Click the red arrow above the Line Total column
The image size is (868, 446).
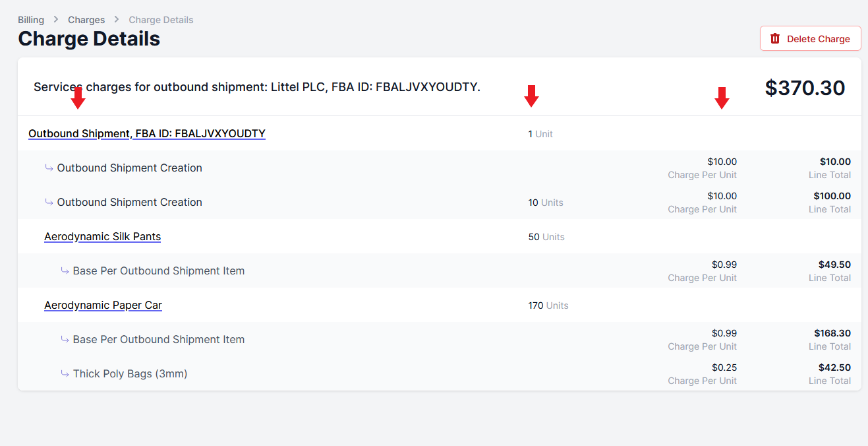(x=722, y=96)
